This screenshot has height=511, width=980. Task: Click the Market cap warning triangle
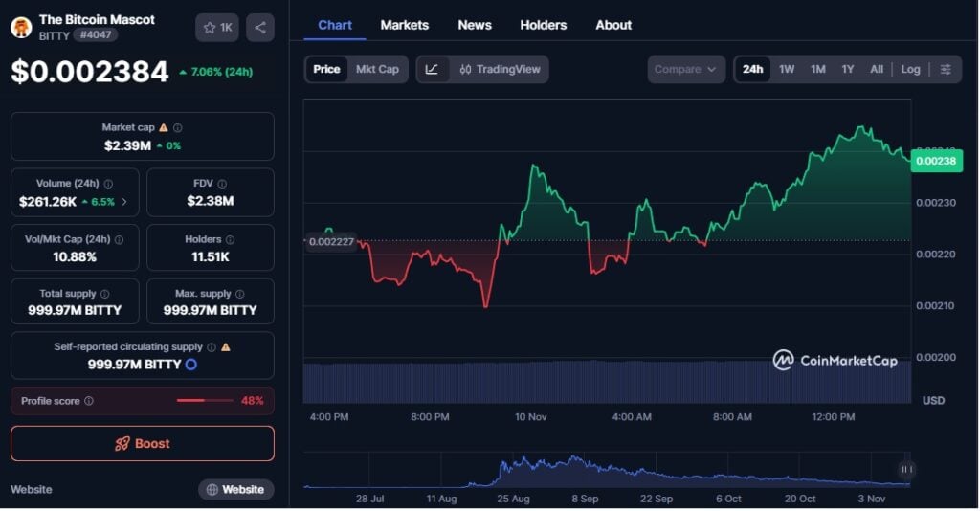pyautogui.click(x=163, y=127)
